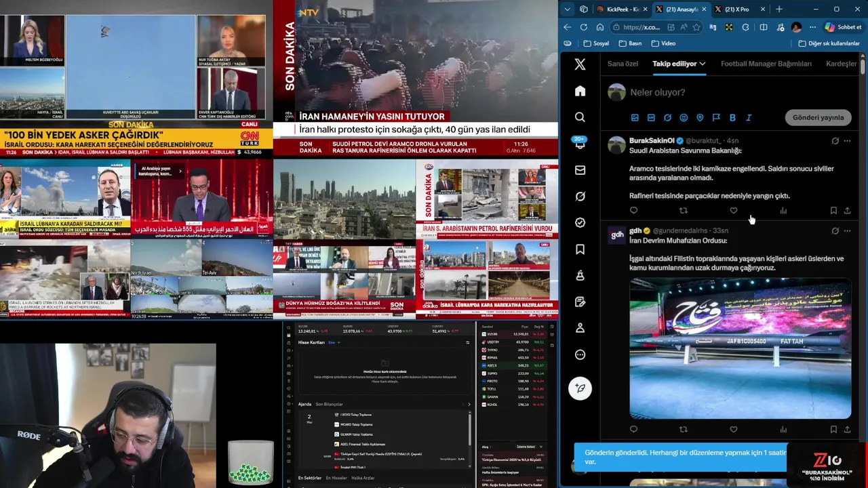This screenshot has width=868, height=488.
Task: Open BurakSakinOl profile name link
Action: pos(652,141)
